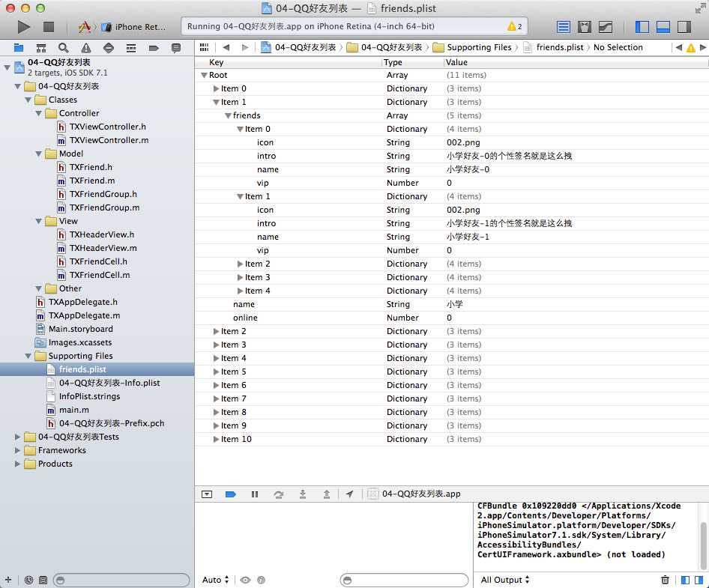The image size is (709, 588).
Task: Click the navigator filter input field
Action: coord(121,580)
